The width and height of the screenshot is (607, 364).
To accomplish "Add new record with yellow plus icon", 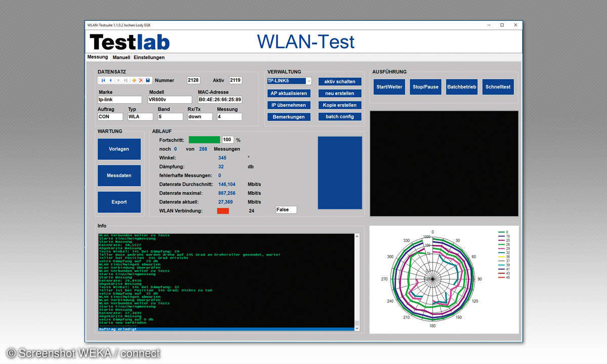I will click(x=134, y=80).
